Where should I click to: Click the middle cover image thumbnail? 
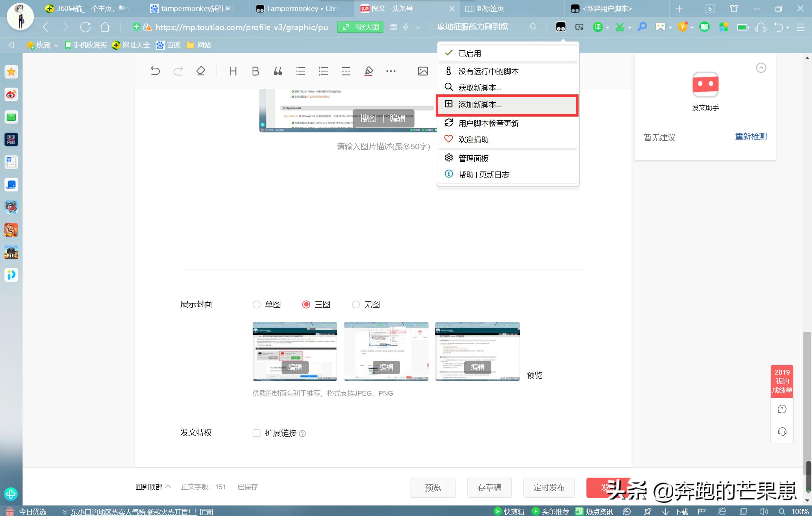click(386, 351)
